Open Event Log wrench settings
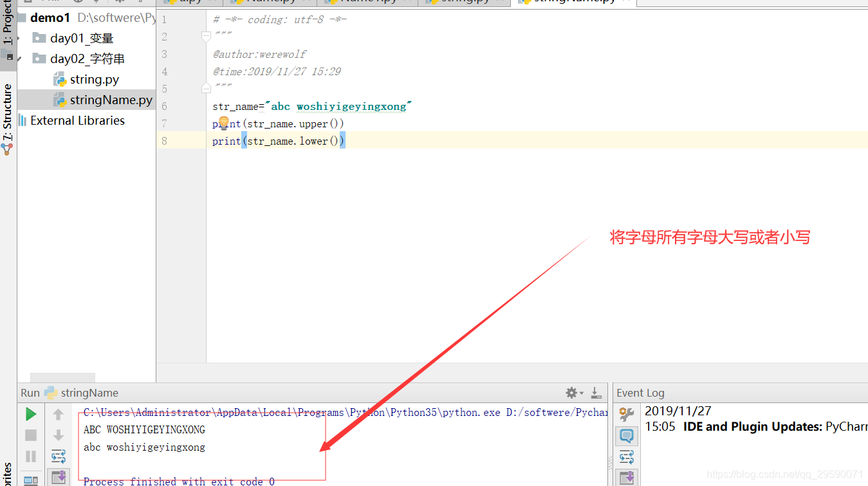The width and height of the screenshot is (868, 486). [x=627, y=414]
